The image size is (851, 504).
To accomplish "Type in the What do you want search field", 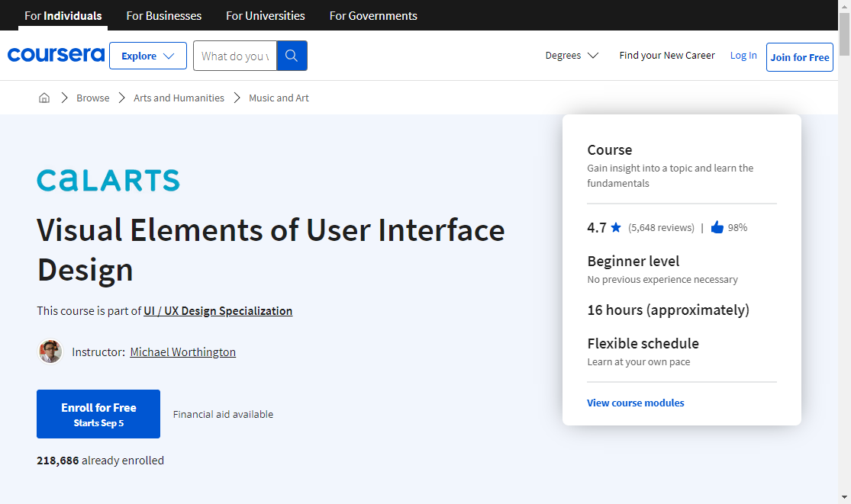I will coord(235,56).
